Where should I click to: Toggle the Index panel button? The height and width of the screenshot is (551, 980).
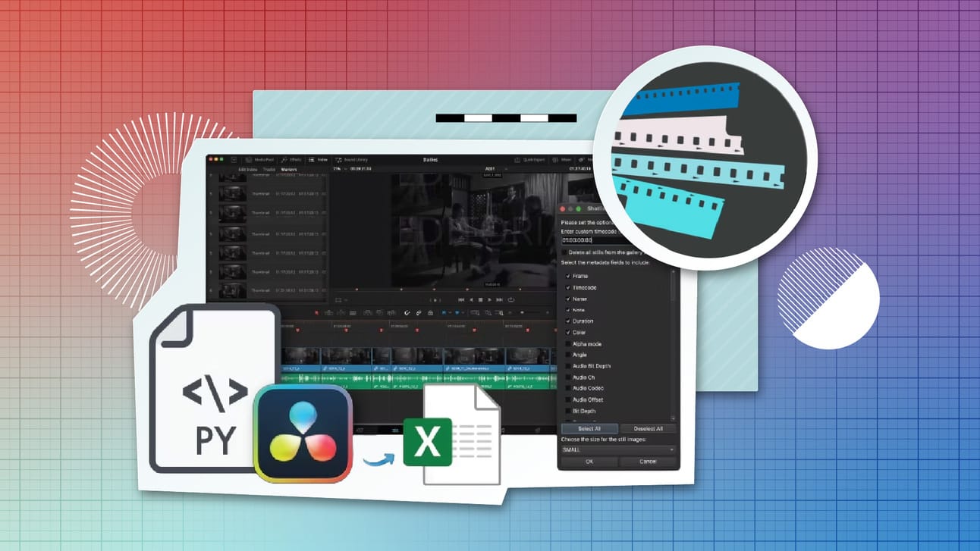[x=319, y=160]
